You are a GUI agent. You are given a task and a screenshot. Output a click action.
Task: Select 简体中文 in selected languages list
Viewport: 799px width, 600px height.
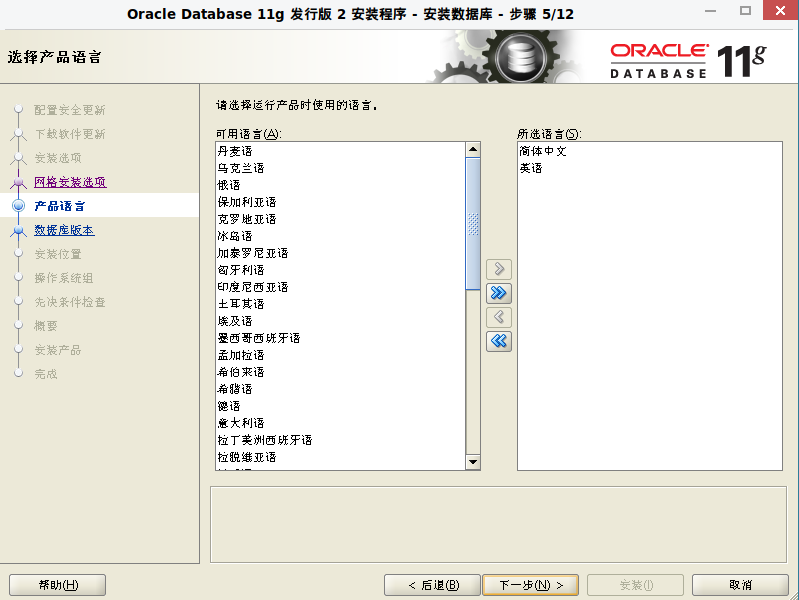(x=650, y=151)
